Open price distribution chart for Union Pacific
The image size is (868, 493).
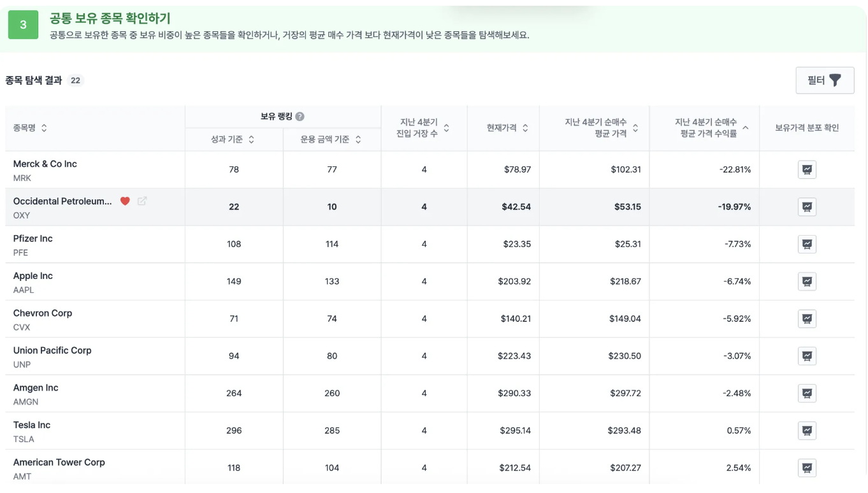[807, 356]
